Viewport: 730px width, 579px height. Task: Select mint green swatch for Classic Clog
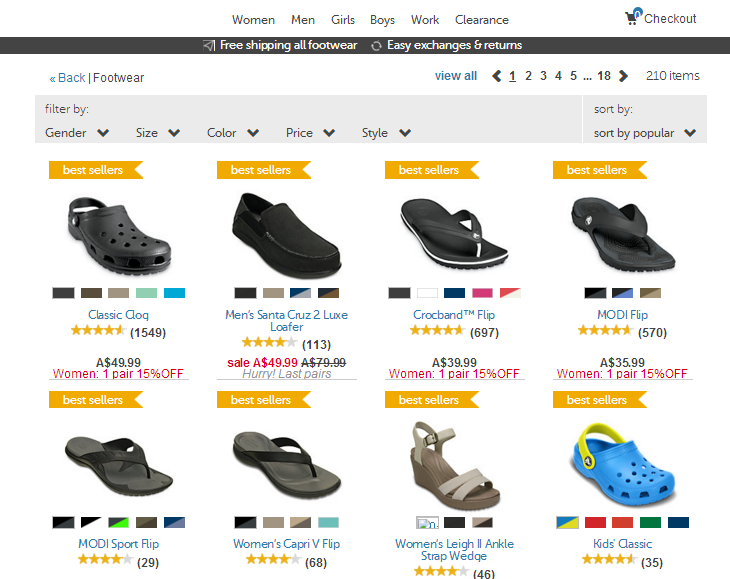click(147, 293)
